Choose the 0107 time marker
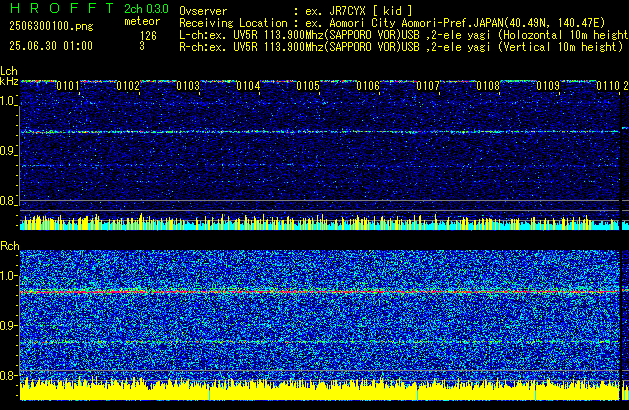 click(428, 86)
